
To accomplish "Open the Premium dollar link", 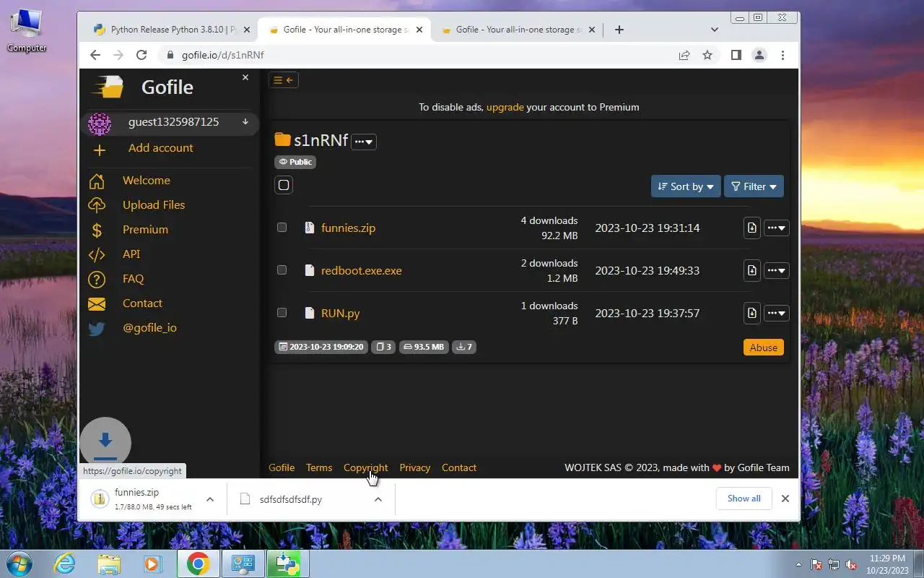I will point(145,230).
